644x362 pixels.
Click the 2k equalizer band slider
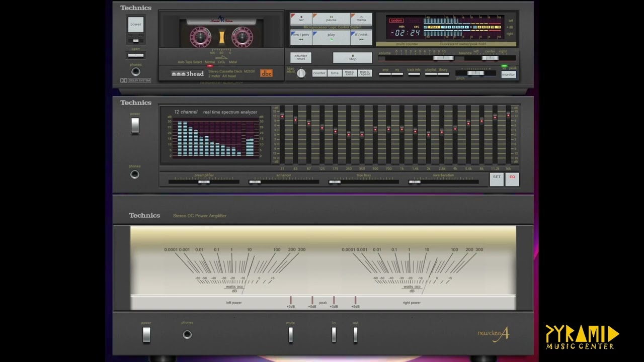click(429, 134)
